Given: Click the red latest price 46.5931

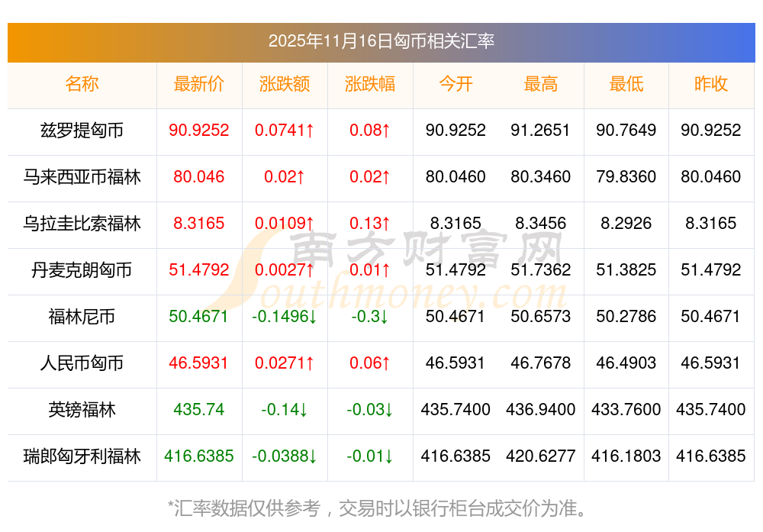Looking at the screenshot, I should (x=198, y=363).
